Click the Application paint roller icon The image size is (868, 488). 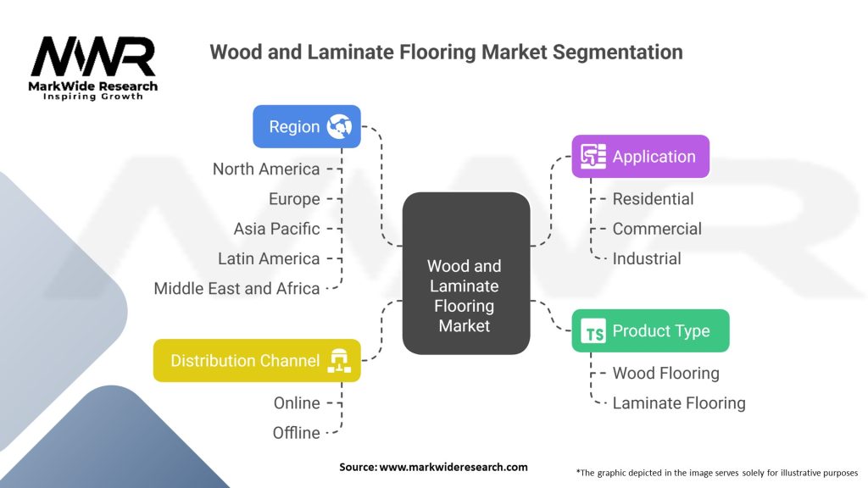coord(593,156)
